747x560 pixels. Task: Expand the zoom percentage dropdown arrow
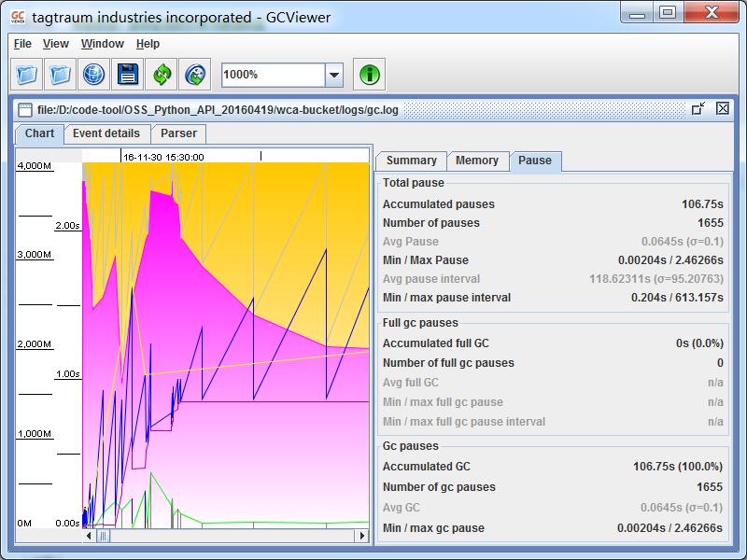334,75
